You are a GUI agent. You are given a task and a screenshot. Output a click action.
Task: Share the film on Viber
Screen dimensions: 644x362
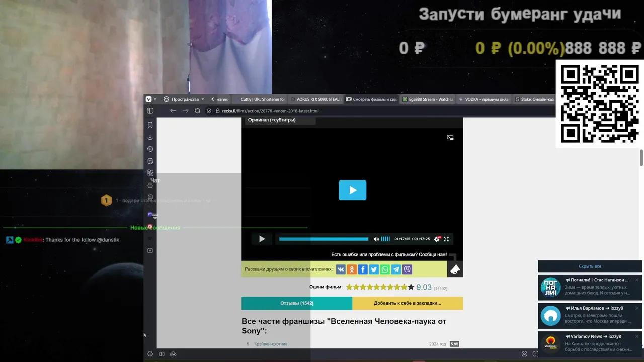click(407, 269)
